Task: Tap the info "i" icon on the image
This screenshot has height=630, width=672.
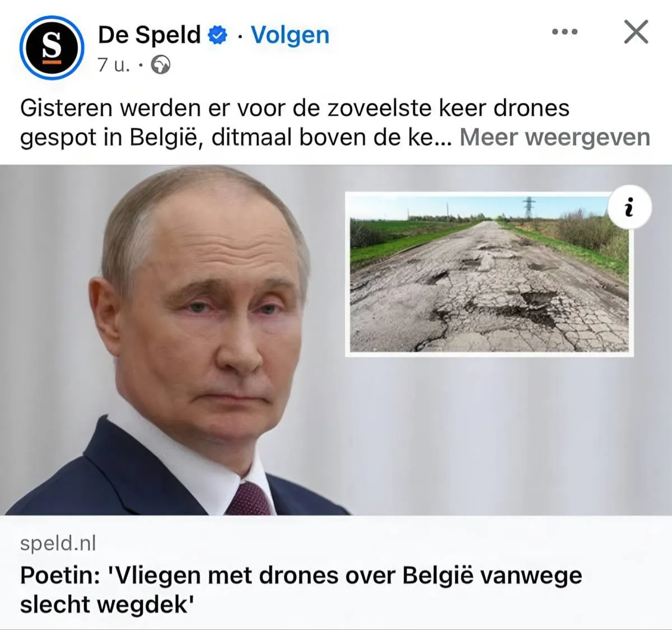Action: (x=629, y=208)
